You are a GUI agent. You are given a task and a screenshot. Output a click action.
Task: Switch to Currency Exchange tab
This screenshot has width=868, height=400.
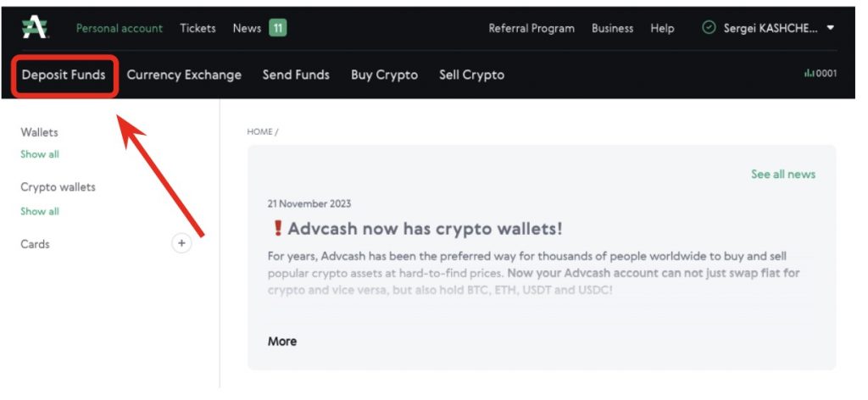184,75
